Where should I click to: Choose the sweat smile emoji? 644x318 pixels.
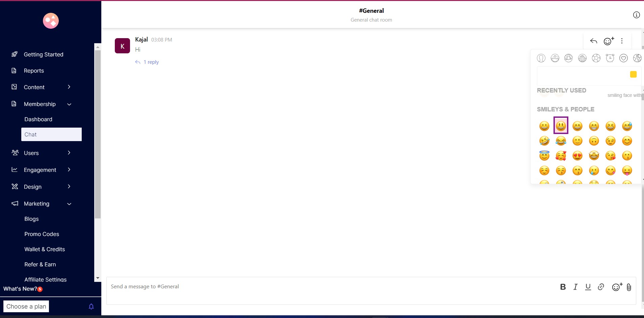[x=627, y=126]
